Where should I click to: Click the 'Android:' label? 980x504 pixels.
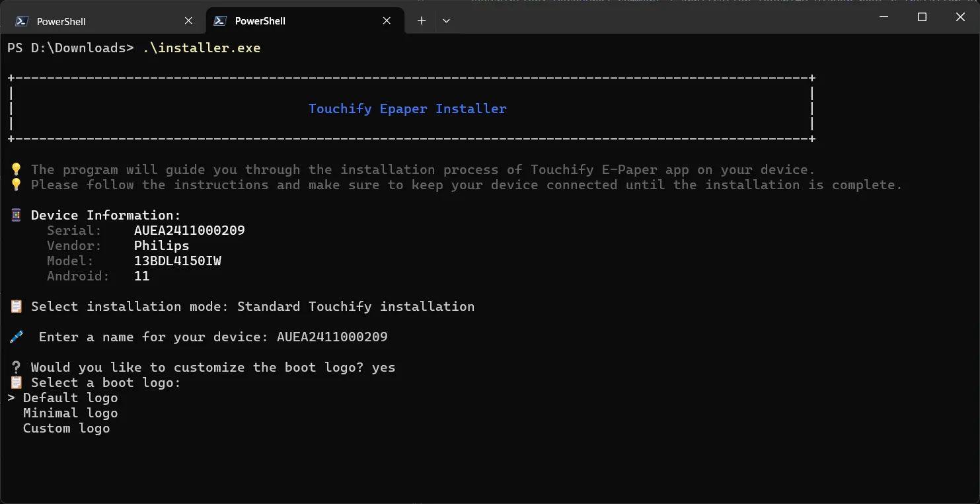[79, 276]
